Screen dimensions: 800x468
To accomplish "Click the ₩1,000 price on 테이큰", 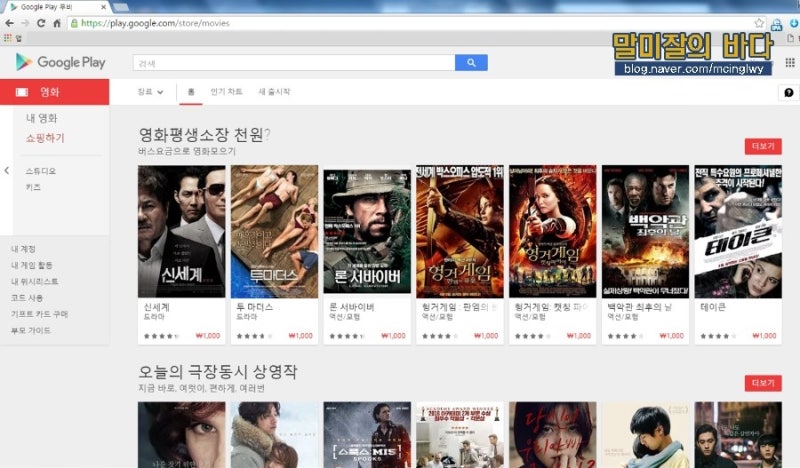I will click(x=764, y=336).
